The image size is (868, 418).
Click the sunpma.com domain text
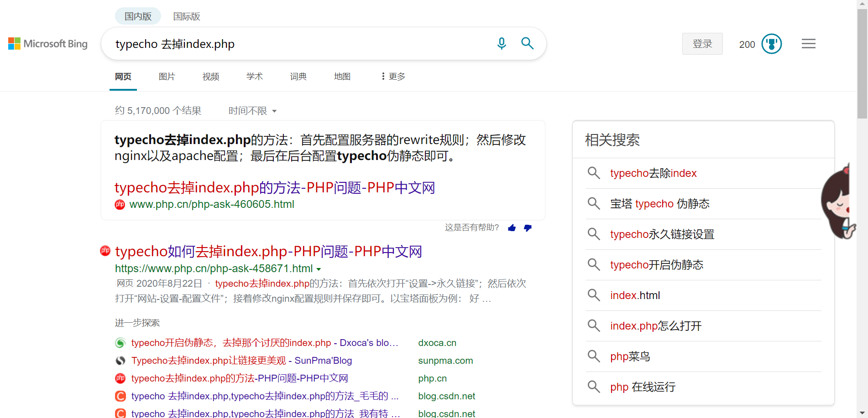point(445,361)
